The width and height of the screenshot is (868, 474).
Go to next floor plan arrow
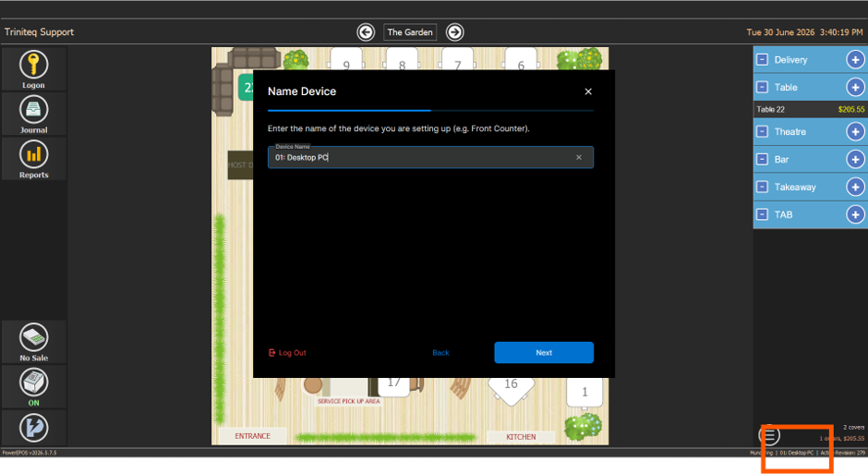pyautogui.click(x=455, y=32)
